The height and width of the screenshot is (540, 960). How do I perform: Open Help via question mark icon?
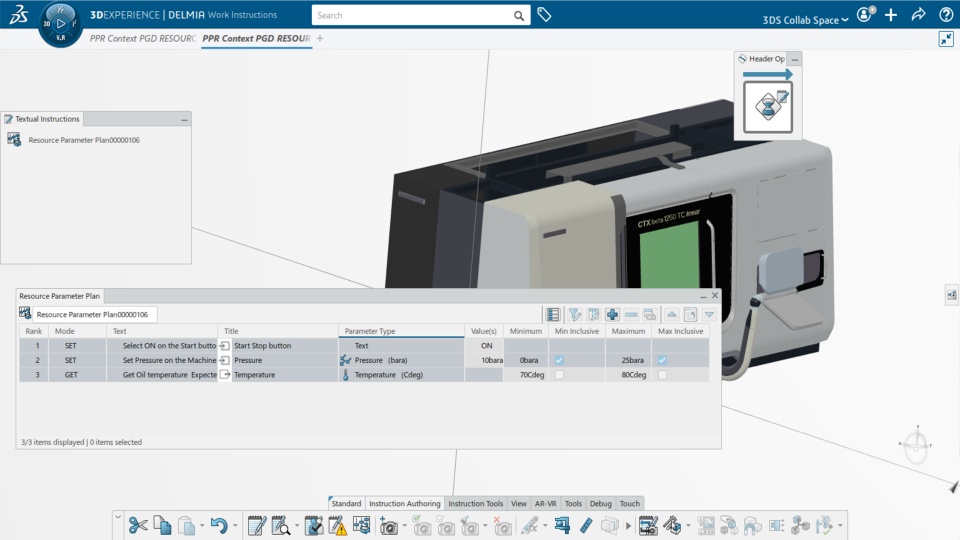946,15
